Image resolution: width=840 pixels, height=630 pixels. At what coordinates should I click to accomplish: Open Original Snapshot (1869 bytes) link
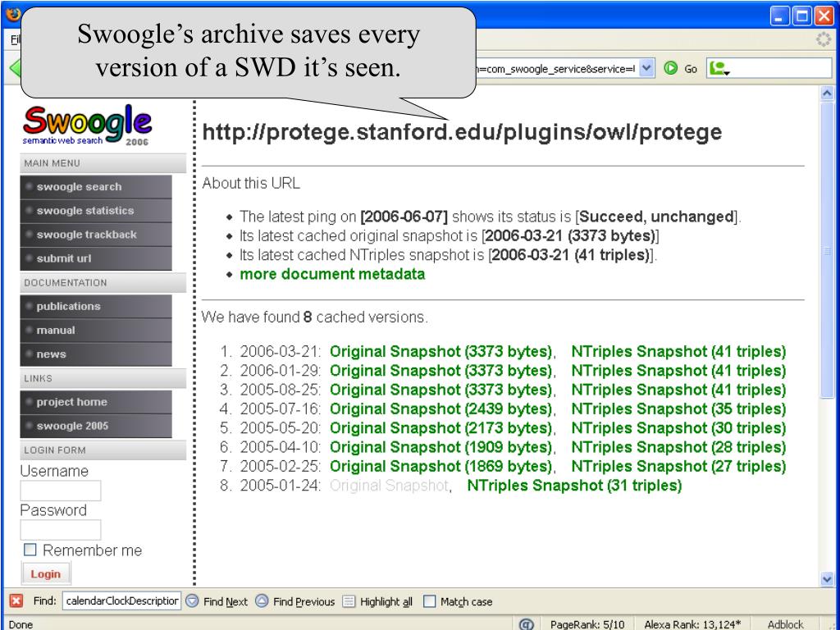pyautogui.click(x=441, y=466)
